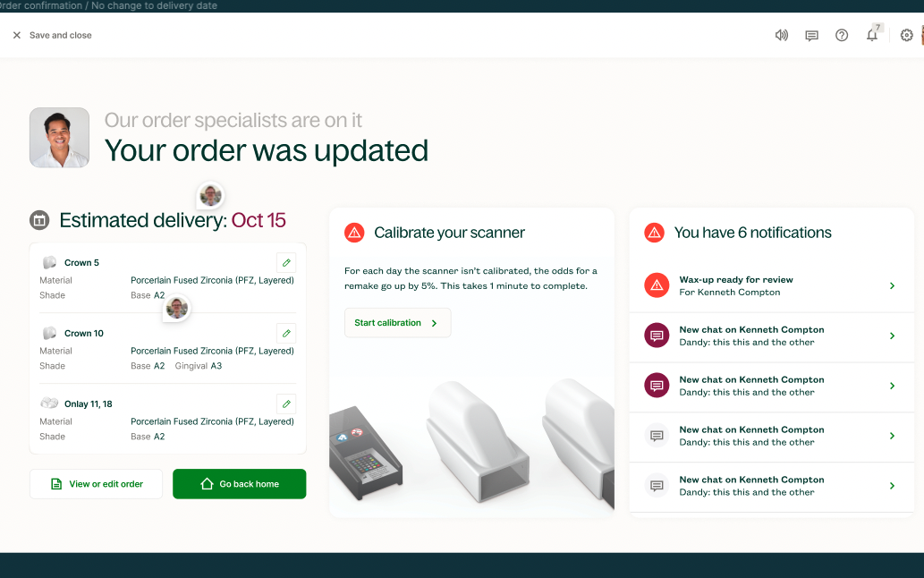
Task: Click avatar above Estimated delivery heading
Action: (x=210, y=195)
